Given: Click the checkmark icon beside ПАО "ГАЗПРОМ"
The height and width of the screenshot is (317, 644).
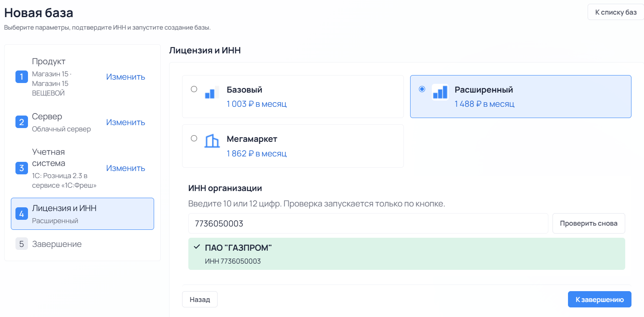Looking at the screenshot, I should (197, 247).
